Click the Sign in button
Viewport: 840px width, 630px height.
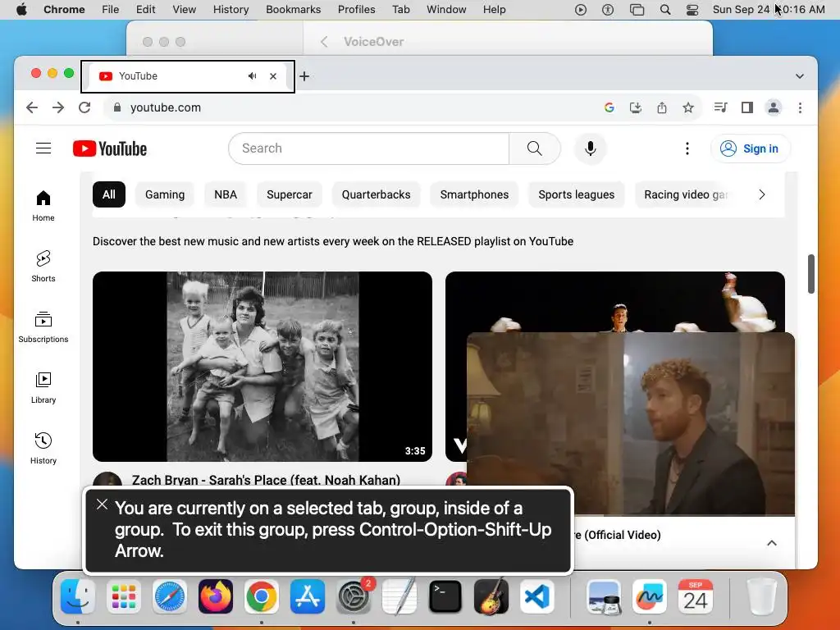point(750,148)
